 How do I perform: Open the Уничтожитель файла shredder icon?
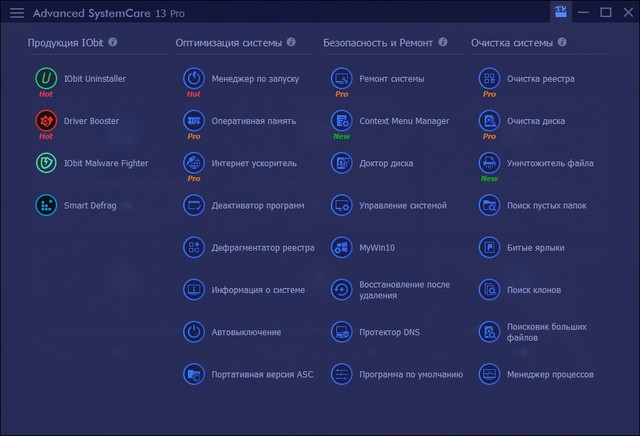pyautogui.click(x=489, y=163)
